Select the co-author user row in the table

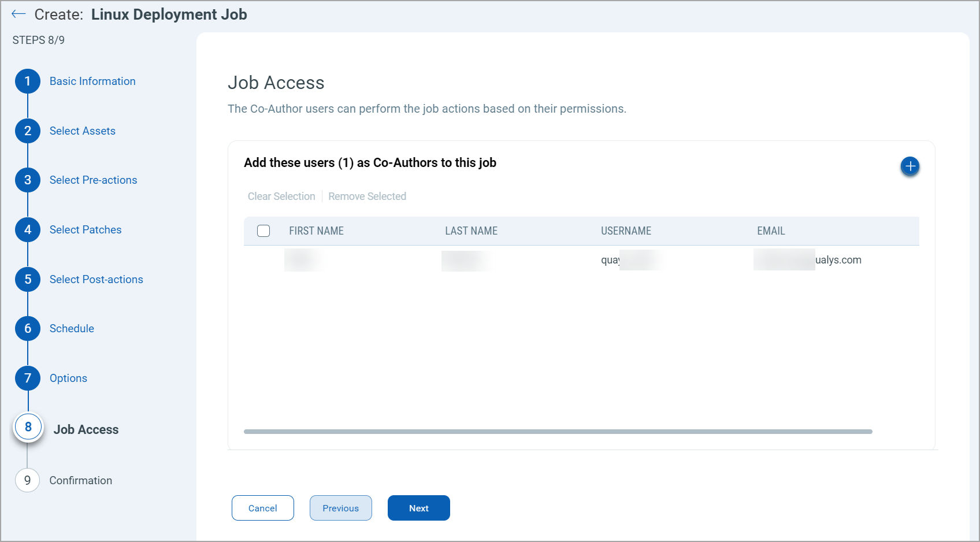pyautogui.click(x=520, y=260)
